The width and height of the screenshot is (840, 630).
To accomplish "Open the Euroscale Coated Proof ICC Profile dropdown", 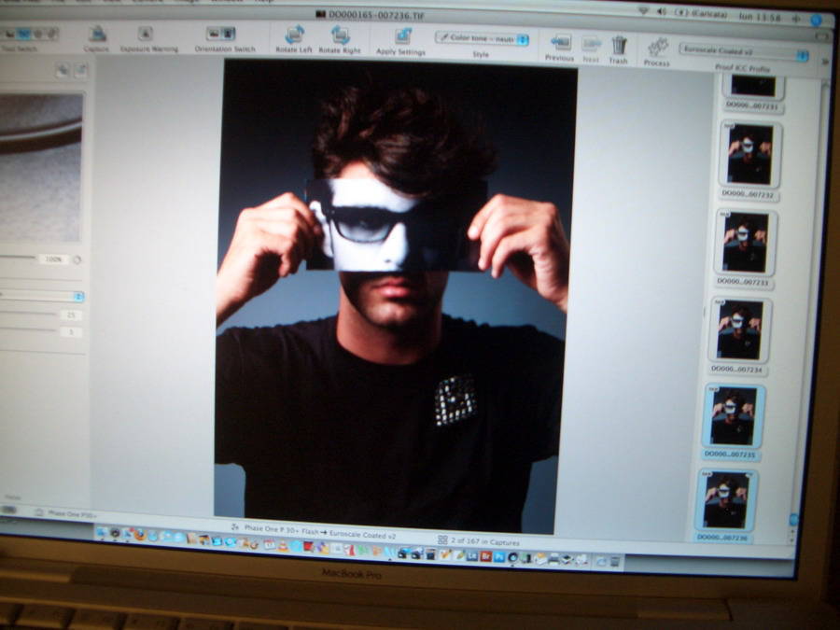I will [744, 52].
